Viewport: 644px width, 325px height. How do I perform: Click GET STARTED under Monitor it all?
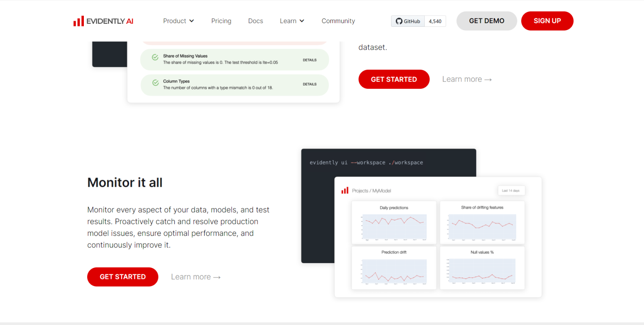click(x=123, y=277)
